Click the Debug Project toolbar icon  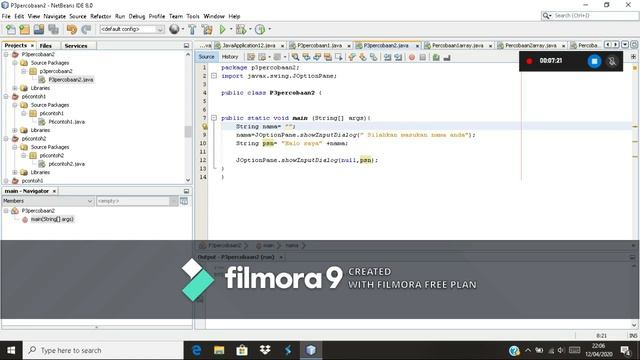[x=241, y=29]
